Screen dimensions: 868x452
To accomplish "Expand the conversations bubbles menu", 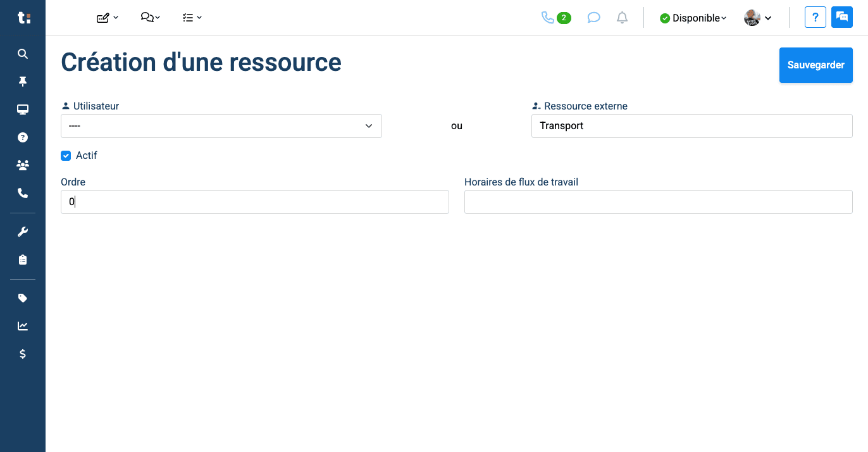I will pyautogui.click(x=151, y=18).
